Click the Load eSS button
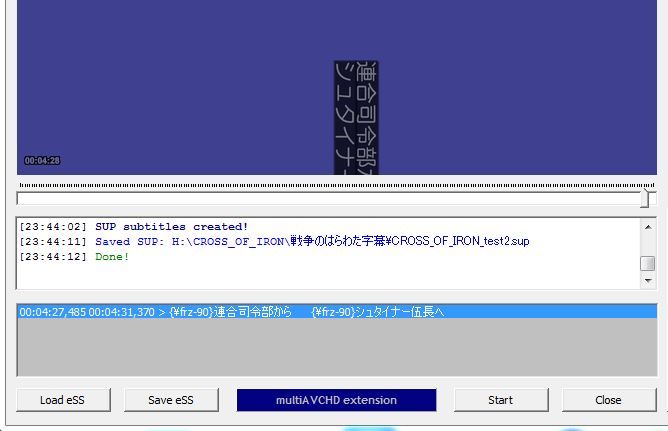 point(63,400)
